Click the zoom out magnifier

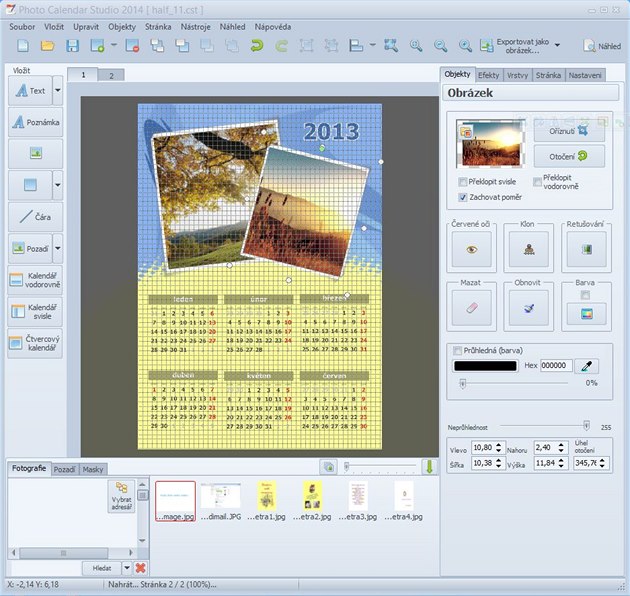(x=440, y=46)
